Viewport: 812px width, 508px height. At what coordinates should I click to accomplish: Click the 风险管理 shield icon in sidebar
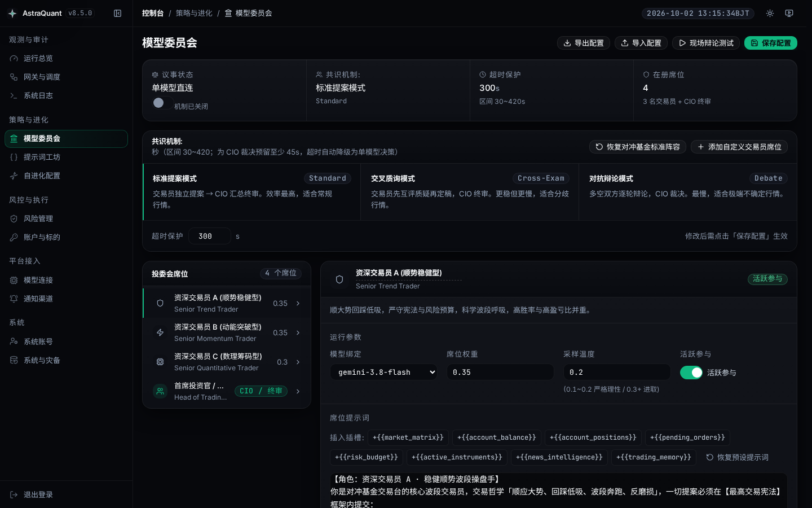[x=14, y=218]
